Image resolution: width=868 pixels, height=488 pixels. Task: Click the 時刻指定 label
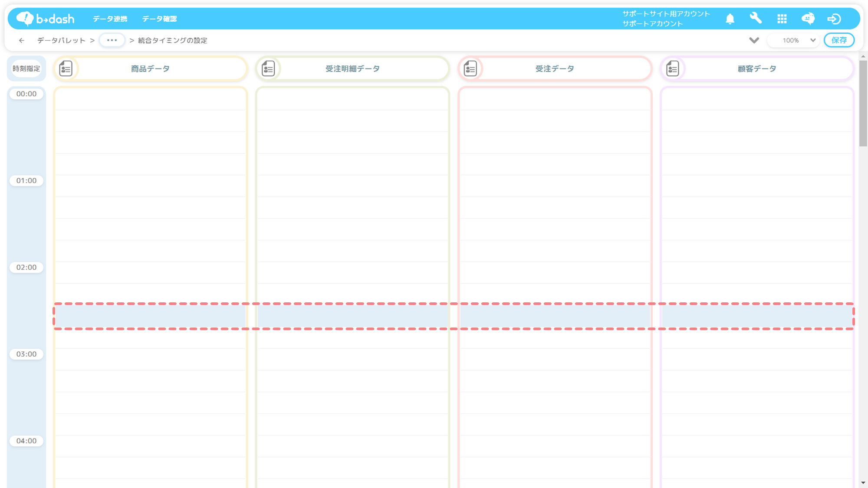pos(26,69)
